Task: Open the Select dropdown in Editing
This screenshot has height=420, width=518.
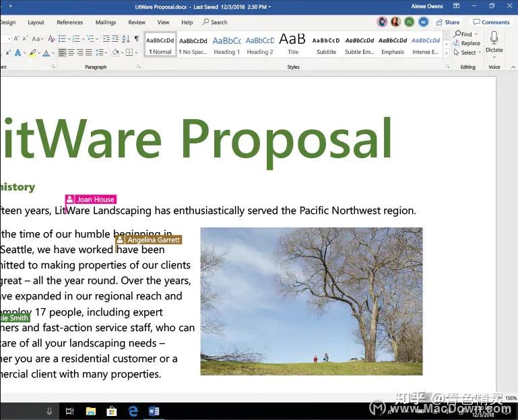Action: point(467,53)
